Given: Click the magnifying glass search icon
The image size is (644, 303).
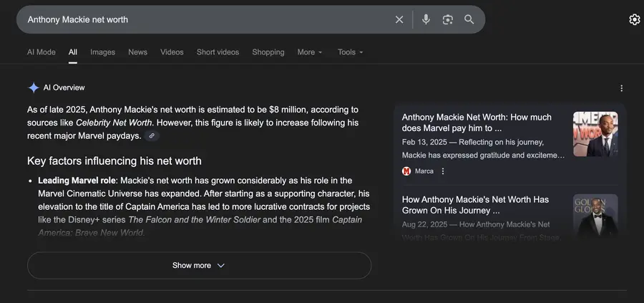Looking at the screenshot, I should pyautogui.click(x=469, y=19).
